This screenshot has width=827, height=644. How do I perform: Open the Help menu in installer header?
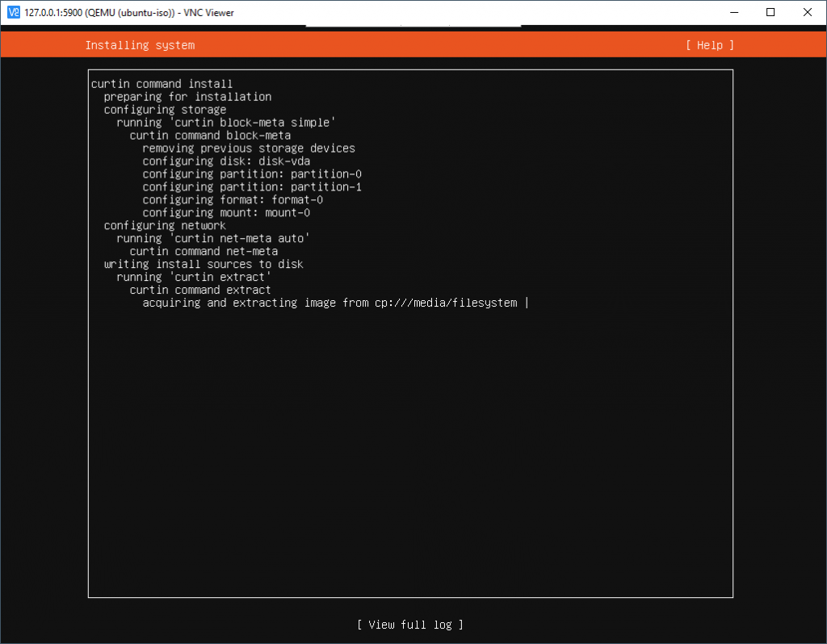pos(709,45)
